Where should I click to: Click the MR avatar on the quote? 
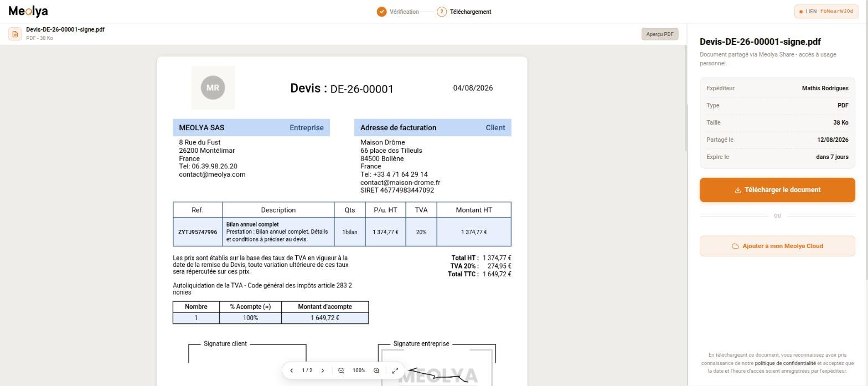pos(213,88)
